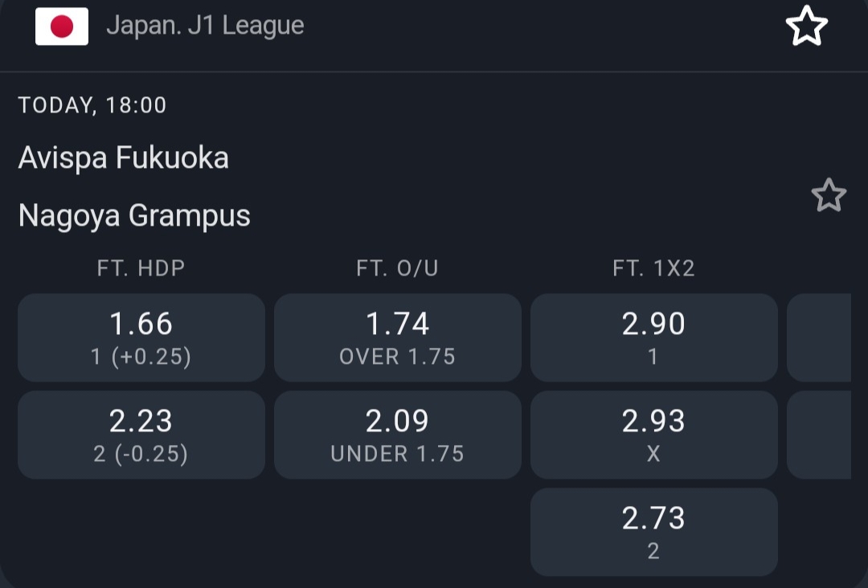
Task: Select the FT. O/U market header
Action: [398, 269]
